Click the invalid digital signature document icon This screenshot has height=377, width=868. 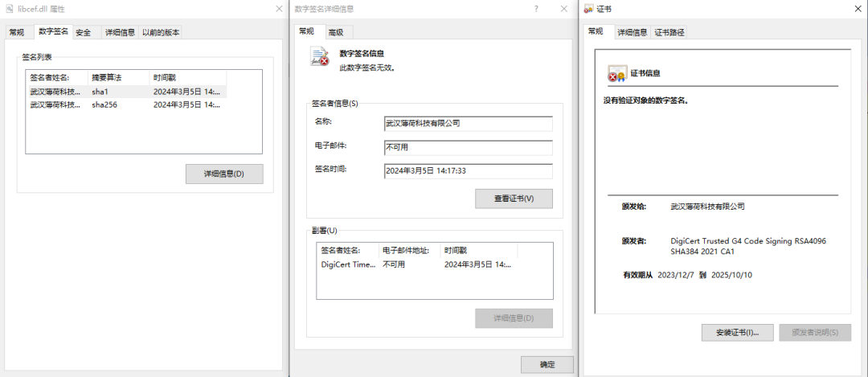[x=320, y=58]
